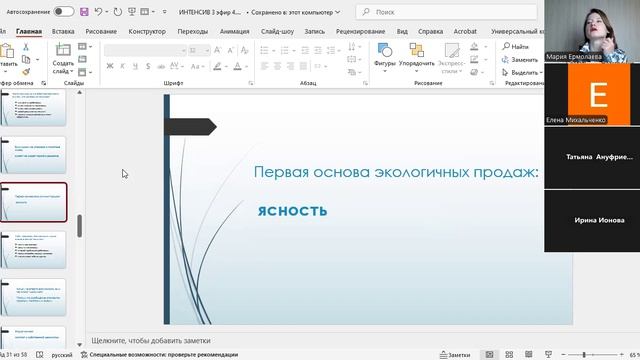Open the Рисование tab
This screenshot has height=360, width=640.
click(101, 31)
